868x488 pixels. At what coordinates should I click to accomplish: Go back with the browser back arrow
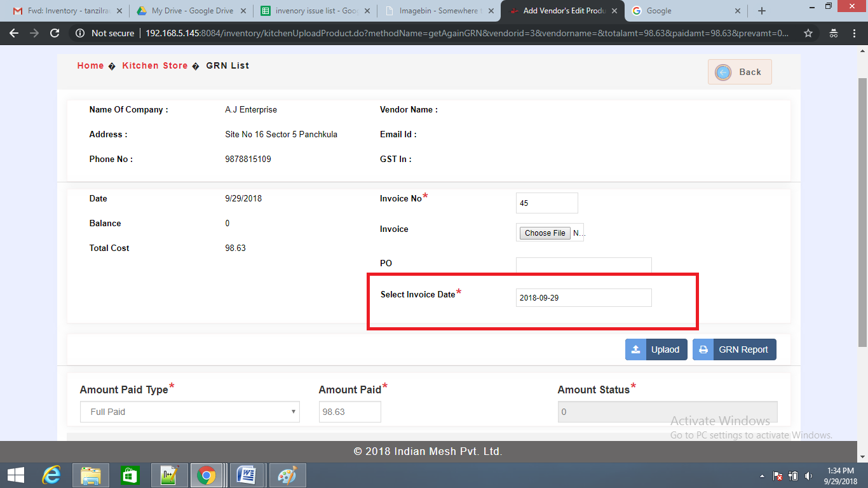pyautogui.click(x=14, y=33)
